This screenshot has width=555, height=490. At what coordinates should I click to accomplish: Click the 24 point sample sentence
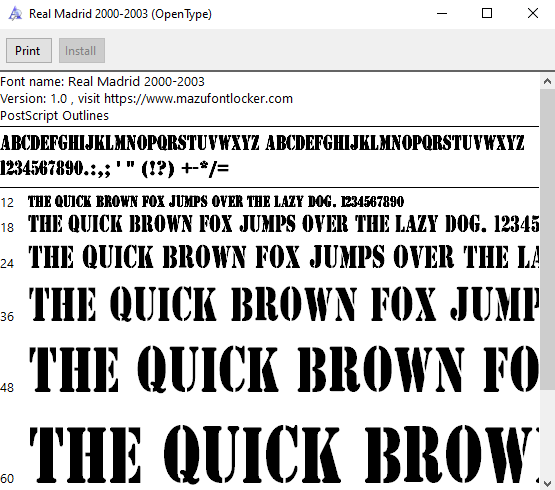(284, 257)
